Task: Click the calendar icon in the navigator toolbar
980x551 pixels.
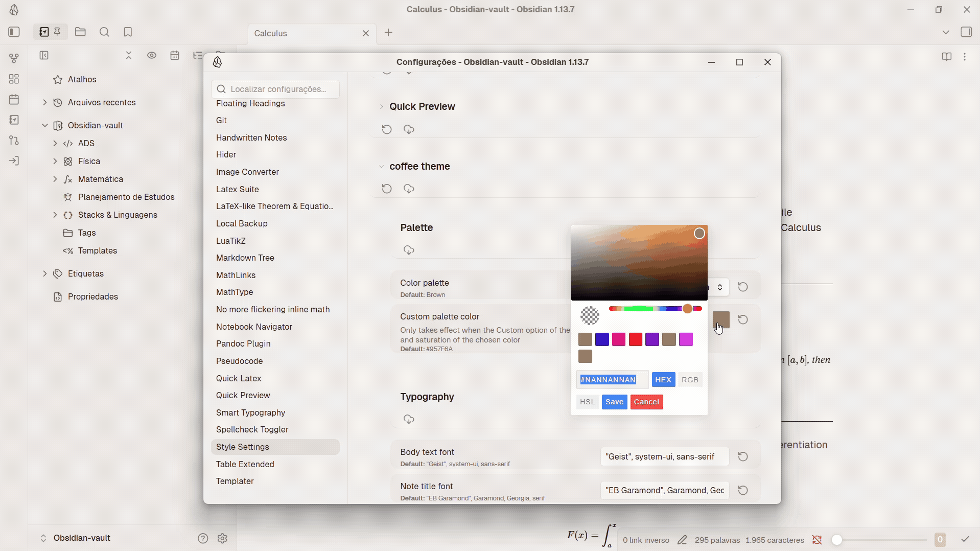Action: (175, 55)
